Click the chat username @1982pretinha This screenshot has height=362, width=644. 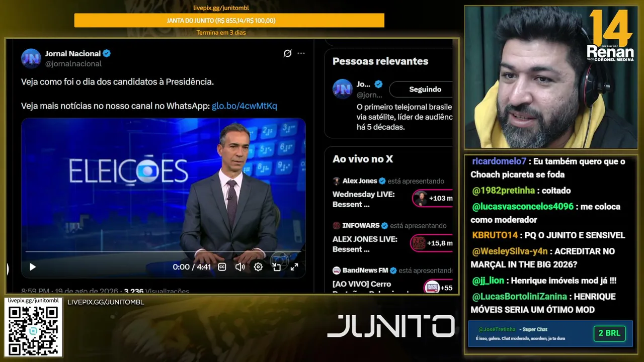coord(503,191)
